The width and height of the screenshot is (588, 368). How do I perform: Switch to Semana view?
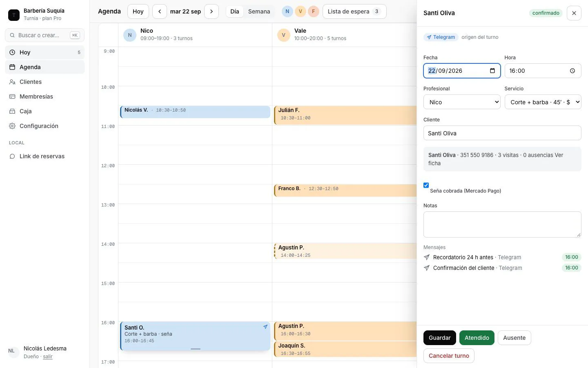click(x=259, y=11)
